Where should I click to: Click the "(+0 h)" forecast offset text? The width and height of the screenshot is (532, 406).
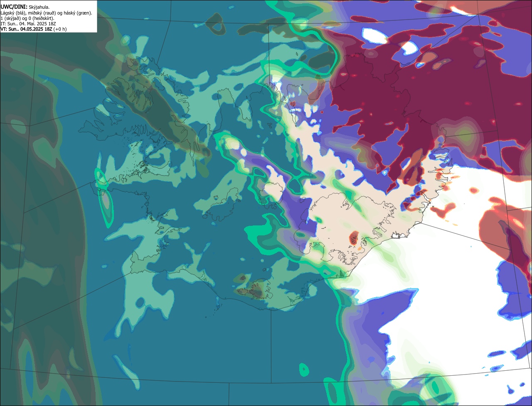(60, 29)
